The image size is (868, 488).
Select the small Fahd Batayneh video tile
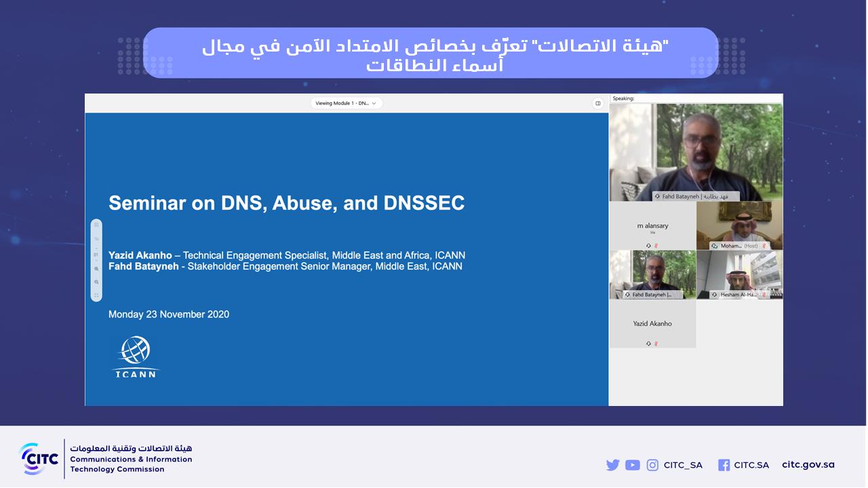point(652,274)
